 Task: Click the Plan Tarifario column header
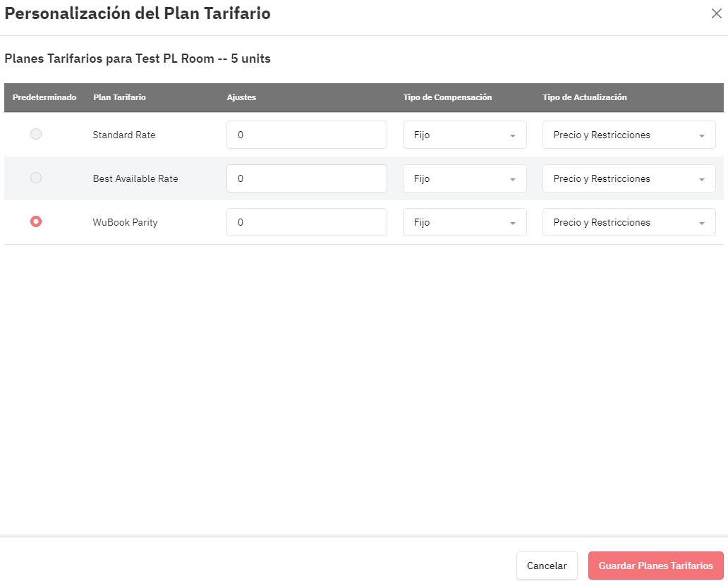pos(119,97)
